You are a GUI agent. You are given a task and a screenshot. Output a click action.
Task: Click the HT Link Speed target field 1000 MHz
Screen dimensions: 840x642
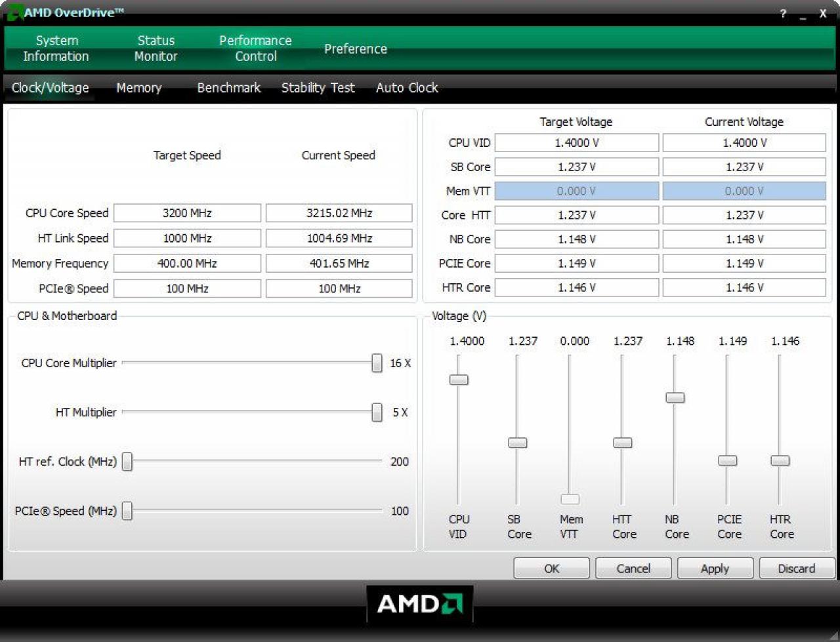coord(187,238)
